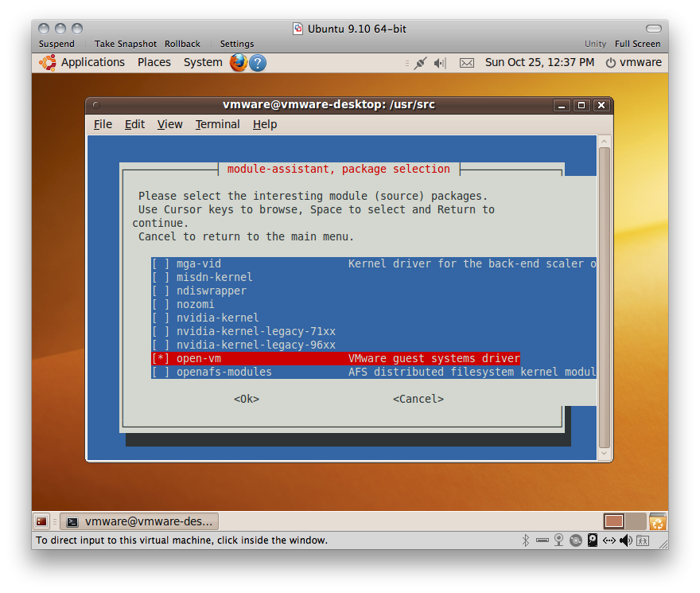
Task: Open the System menu
Action: coord(203,63)
